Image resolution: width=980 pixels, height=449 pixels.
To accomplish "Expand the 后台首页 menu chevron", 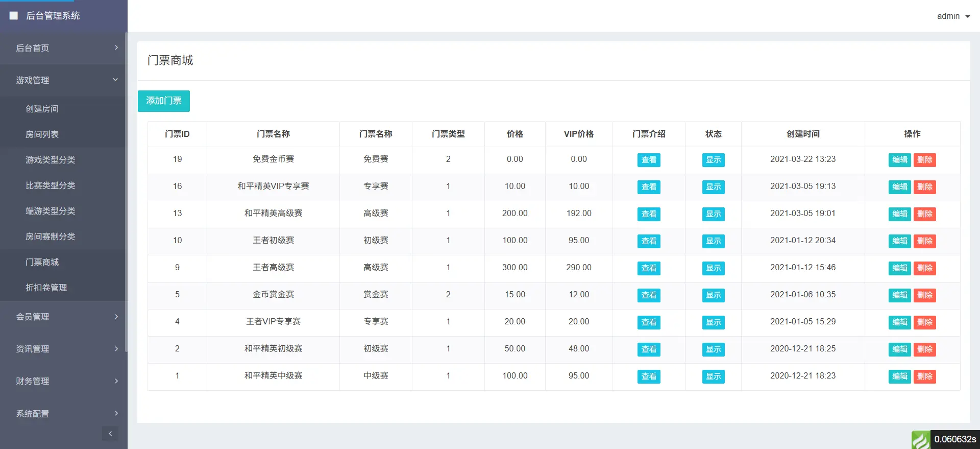I will 116,48.
